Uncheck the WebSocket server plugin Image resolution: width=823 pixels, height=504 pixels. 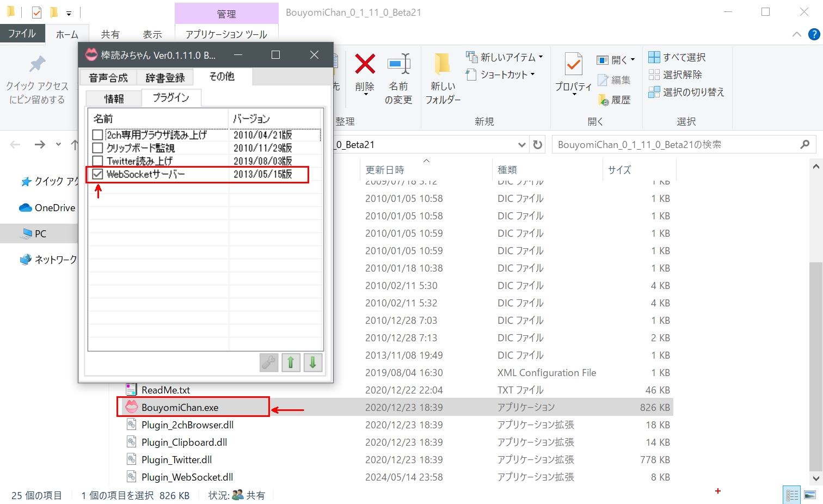point(98,174)
